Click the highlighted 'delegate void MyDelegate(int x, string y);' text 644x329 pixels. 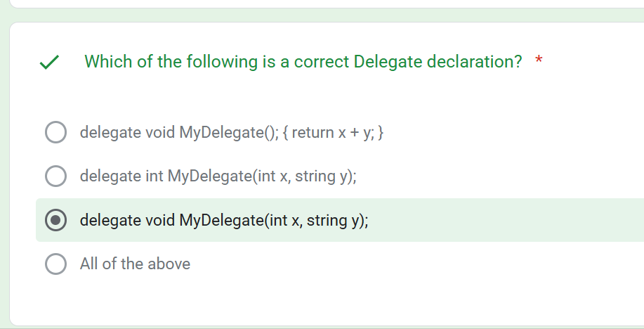click(224, 220)
